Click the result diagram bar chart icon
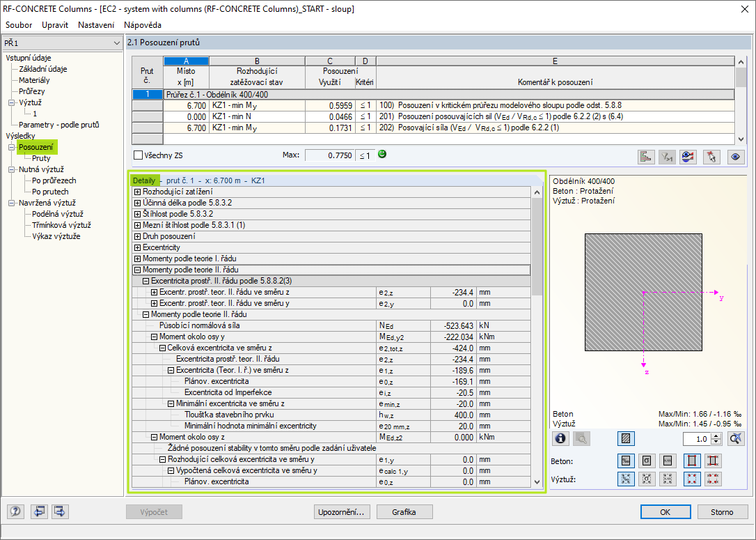 point(645,156)
